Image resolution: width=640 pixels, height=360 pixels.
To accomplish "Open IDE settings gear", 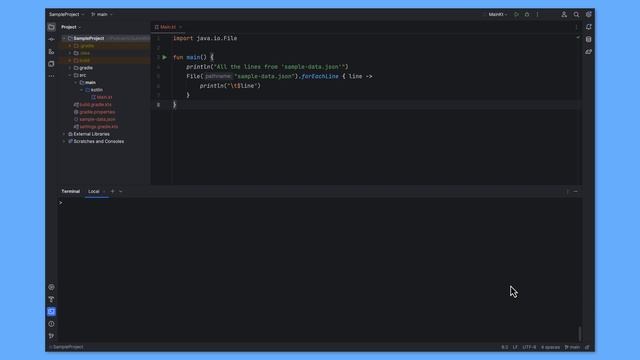I will click(x=589, y=14).
